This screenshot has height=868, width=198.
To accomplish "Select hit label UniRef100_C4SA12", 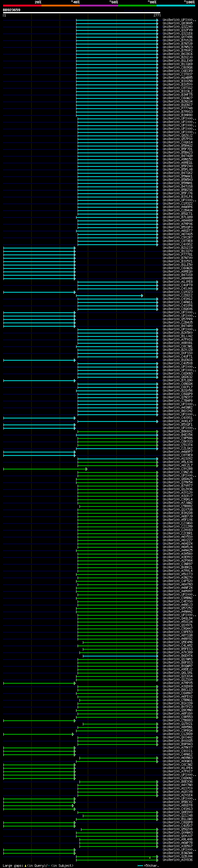I will point(178,299).
